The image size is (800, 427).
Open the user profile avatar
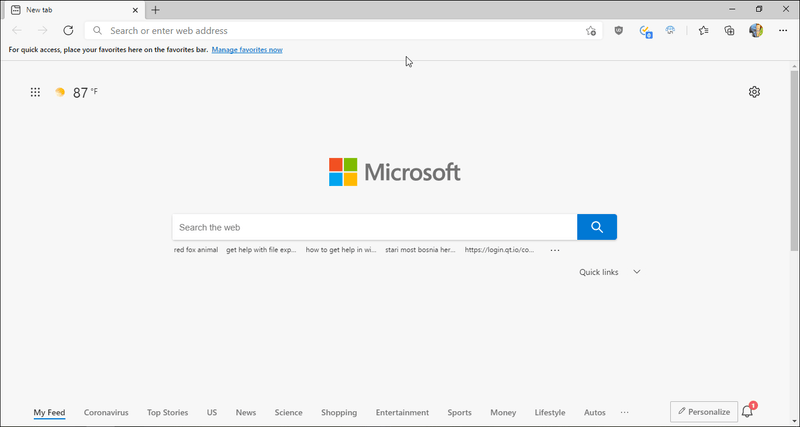[756, 31]
